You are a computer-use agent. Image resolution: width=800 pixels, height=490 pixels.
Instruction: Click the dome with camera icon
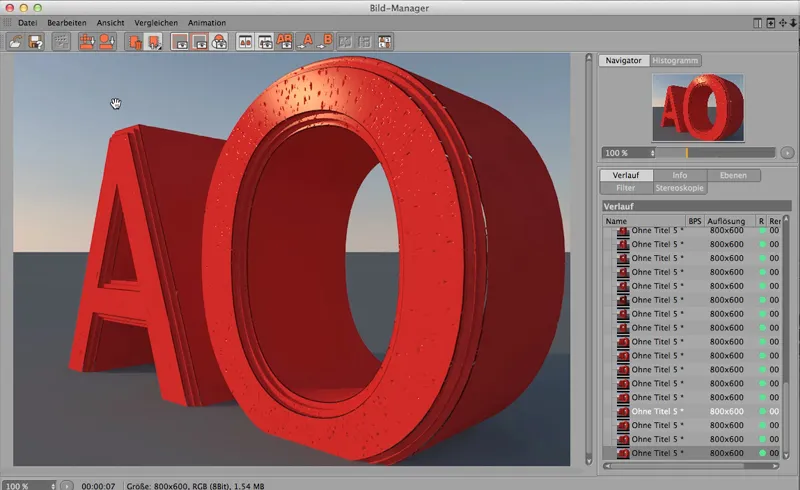(219, 42)
